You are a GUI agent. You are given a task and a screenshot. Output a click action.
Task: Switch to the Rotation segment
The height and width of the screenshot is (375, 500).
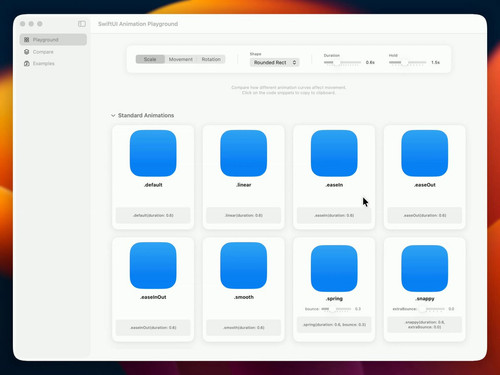pyautogui.click(x=211, y=59)
